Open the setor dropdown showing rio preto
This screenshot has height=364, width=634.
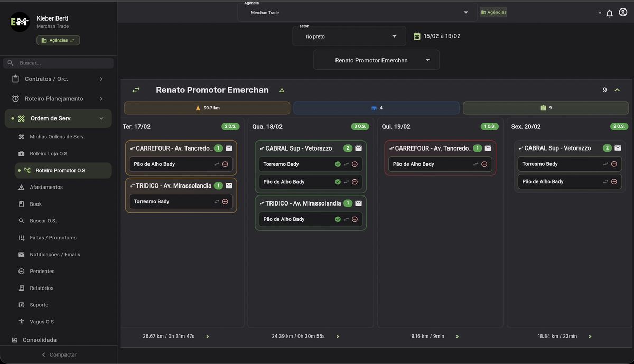[x=349, y=36]
